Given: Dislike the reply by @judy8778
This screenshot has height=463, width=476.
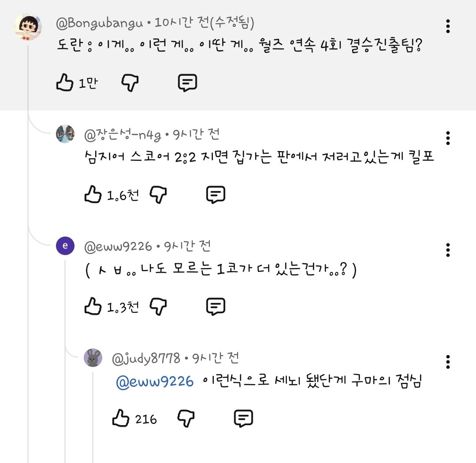Looking at the screenshot, I should (186, 419).
